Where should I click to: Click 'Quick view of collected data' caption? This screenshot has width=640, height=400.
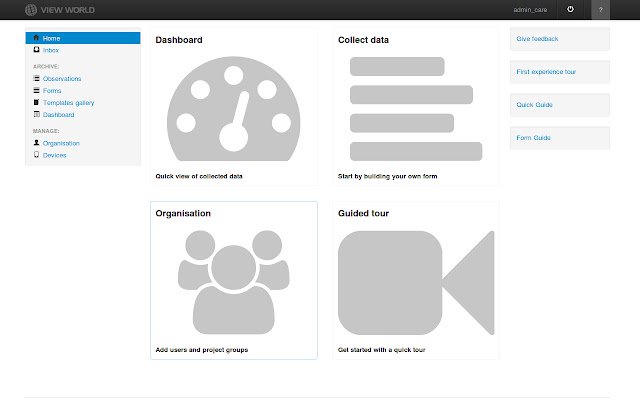tap(199, 176)
